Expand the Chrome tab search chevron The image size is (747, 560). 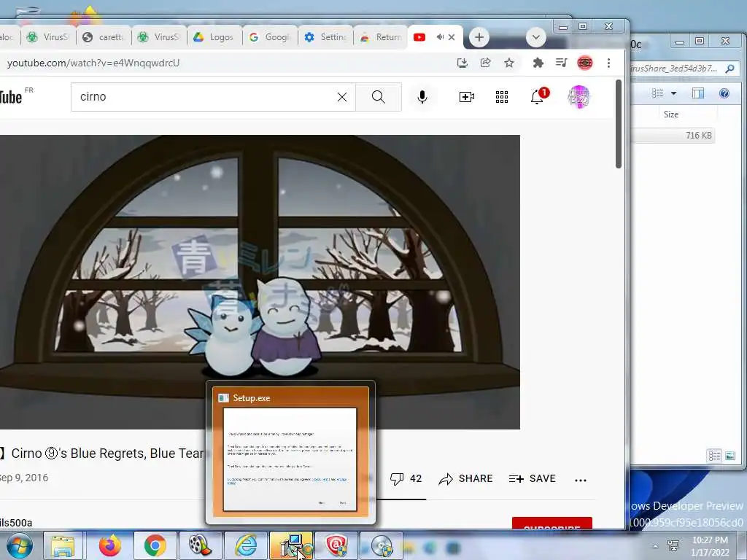click(536, 37)
